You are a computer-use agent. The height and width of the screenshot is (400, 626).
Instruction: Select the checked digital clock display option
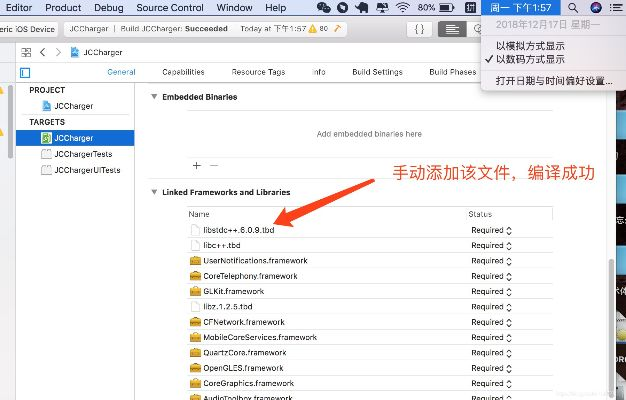(x=529, y=59)
